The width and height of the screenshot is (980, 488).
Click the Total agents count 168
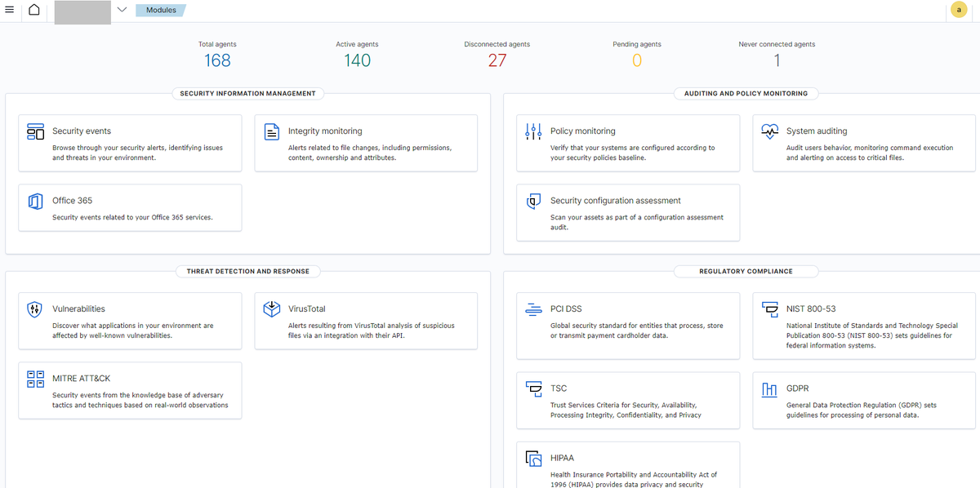pyautogui.click(x=217, y=60)
